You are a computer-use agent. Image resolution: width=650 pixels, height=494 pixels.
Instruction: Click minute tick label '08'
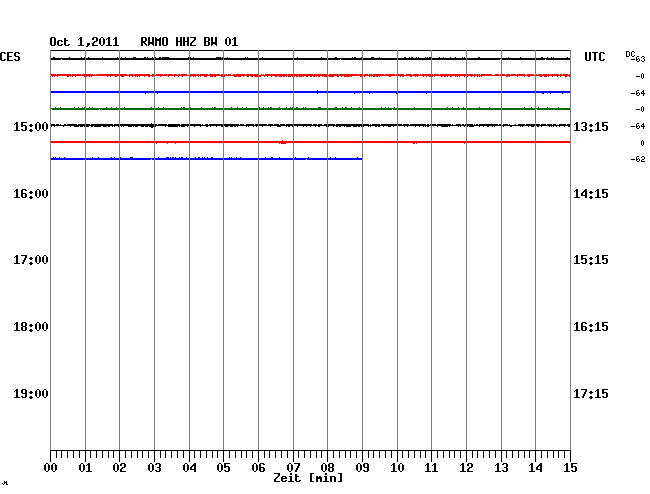[327, 468]
